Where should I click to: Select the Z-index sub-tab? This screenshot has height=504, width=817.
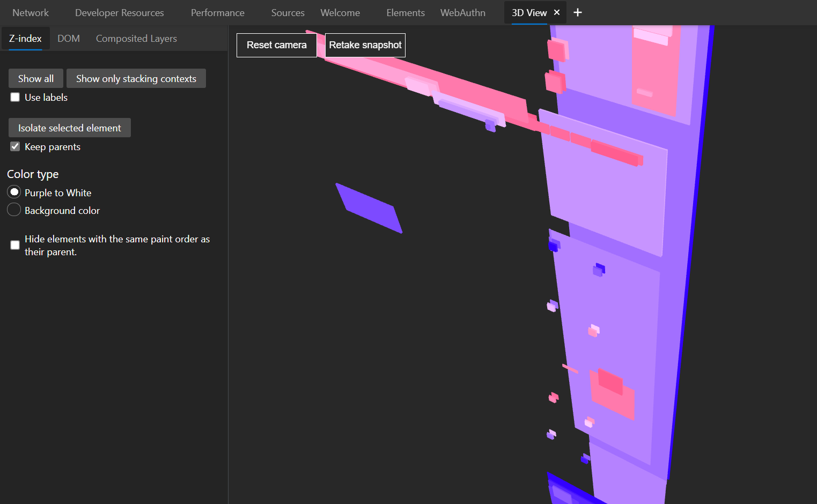(x=25, y=39)
